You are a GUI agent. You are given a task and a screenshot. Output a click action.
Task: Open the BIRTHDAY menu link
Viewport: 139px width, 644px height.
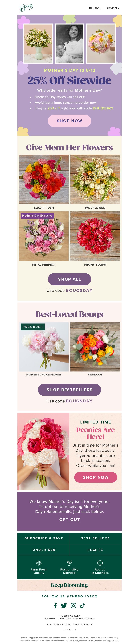pos(96,8)
